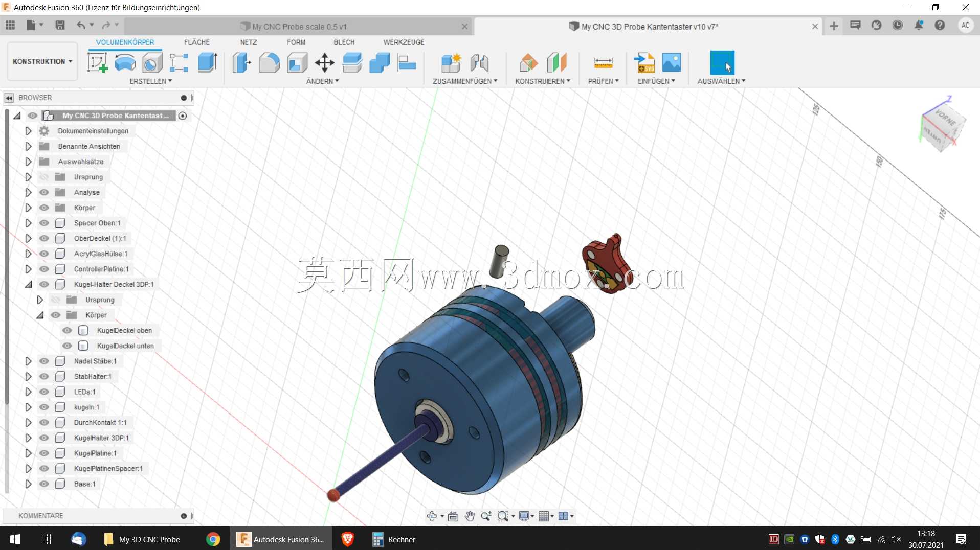Hide the KugelDeckel oben body
Viewport: 980px width, 550px height.
pos(67,330)
